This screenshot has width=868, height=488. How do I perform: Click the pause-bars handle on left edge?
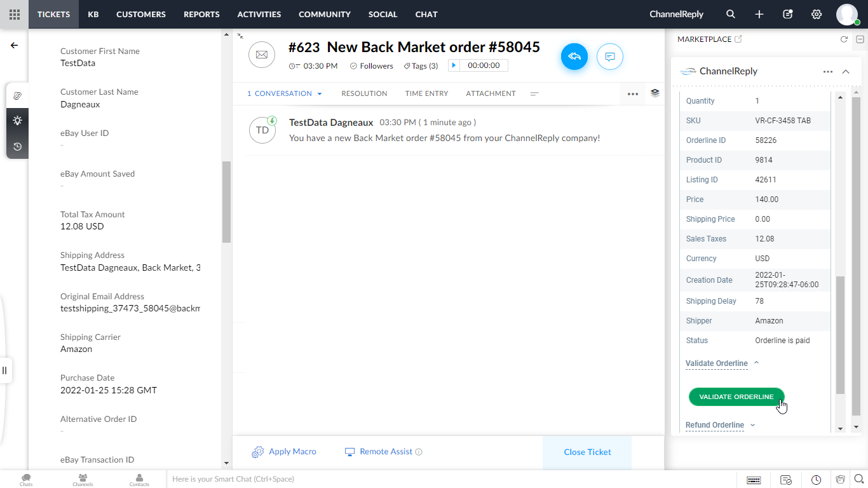point(4,370)
